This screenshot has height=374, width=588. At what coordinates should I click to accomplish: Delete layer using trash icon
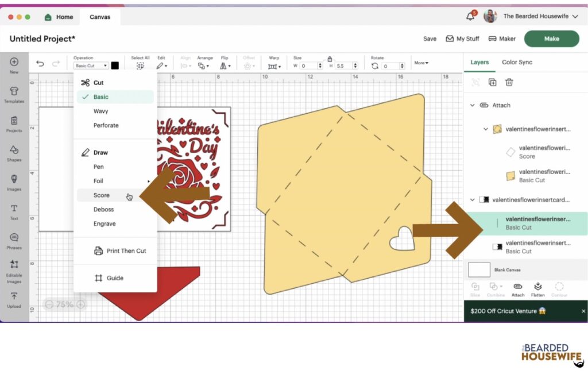click(x=509, y=82)
